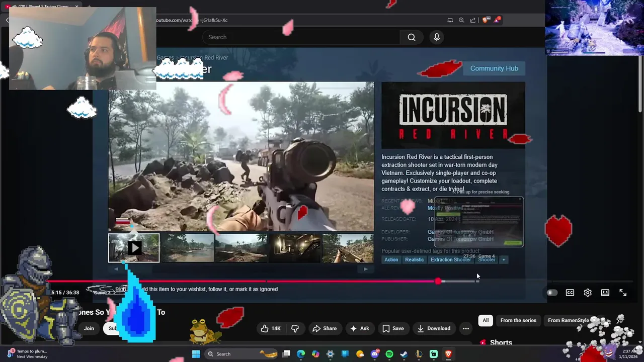Open the weather widget Temps to plummet
The height and width of the screenshot is (362, 644).
point(27,354)
